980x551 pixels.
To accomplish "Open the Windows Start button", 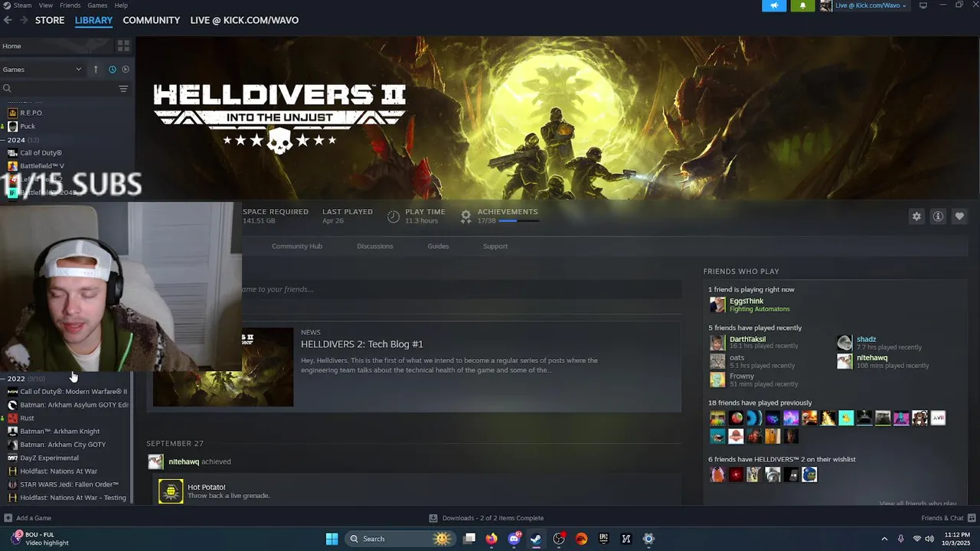I will click(332, 539).
